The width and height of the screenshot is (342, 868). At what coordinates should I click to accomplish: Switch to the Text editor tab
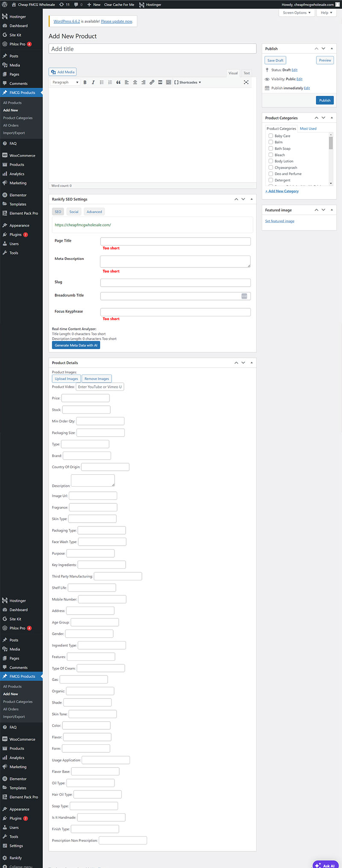click(247, 73)
